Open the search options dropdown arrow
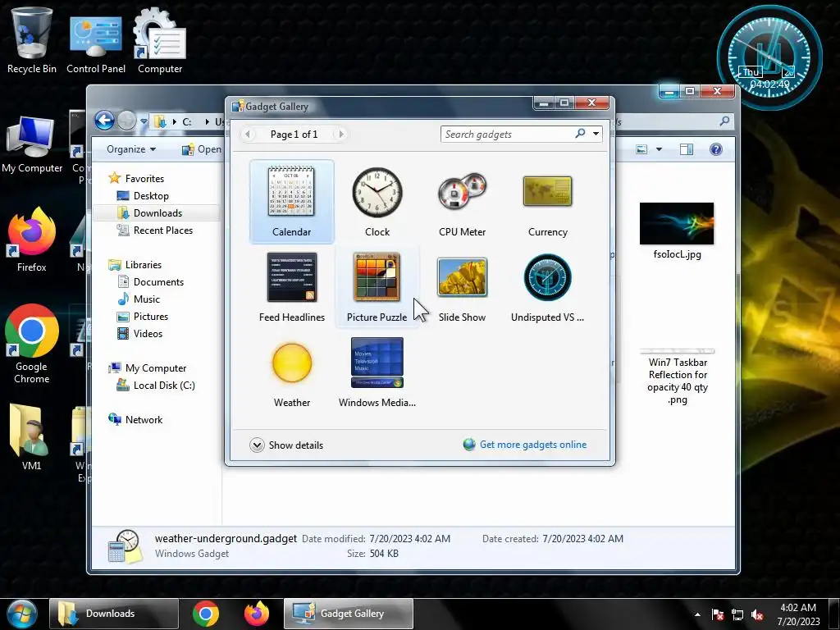The image size is (840, 630). tap(596, 134)
